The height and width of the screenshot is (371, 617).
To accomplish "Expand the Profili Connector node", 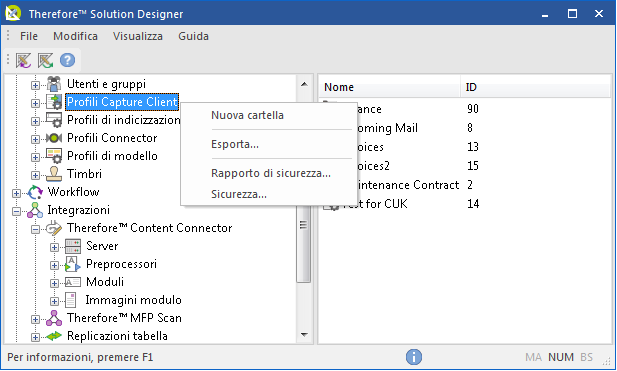I will pos(35,139).
